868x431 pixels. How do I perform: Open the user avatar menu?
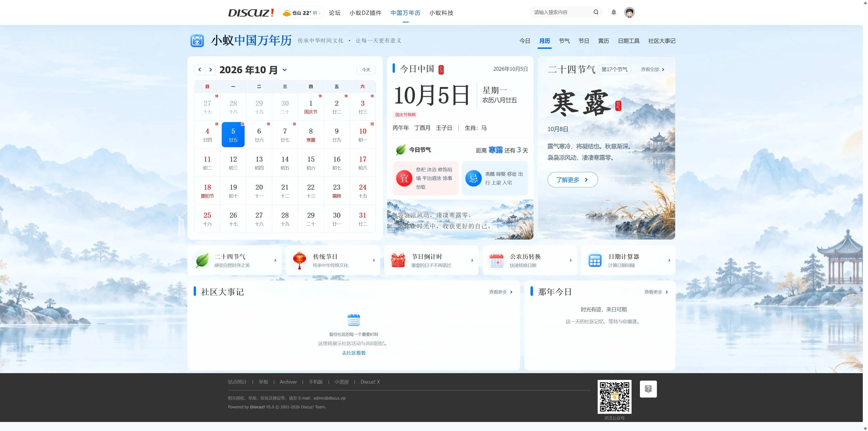(x=629, y=12)
